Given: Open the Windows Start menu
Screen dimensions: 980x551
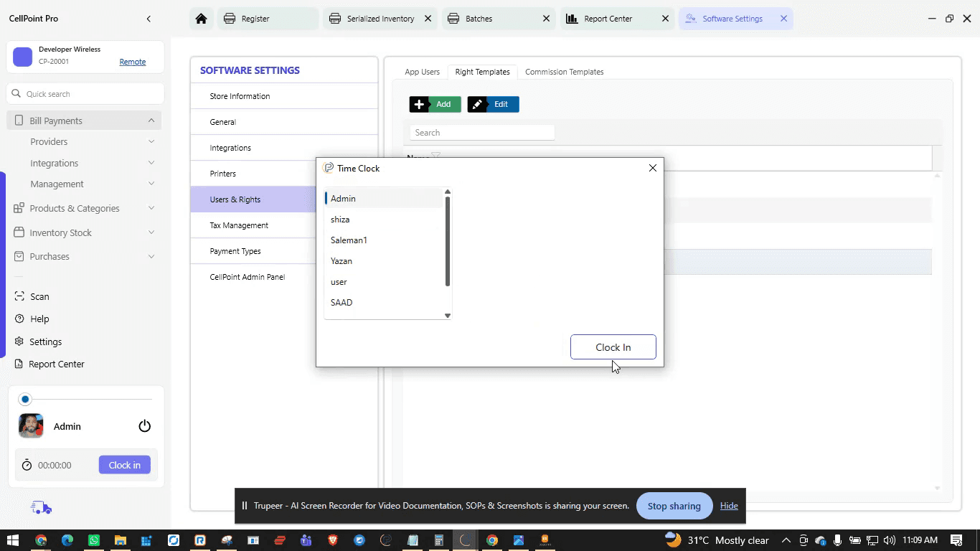Looking at the screenshot, I should click(x=12, y=540).
